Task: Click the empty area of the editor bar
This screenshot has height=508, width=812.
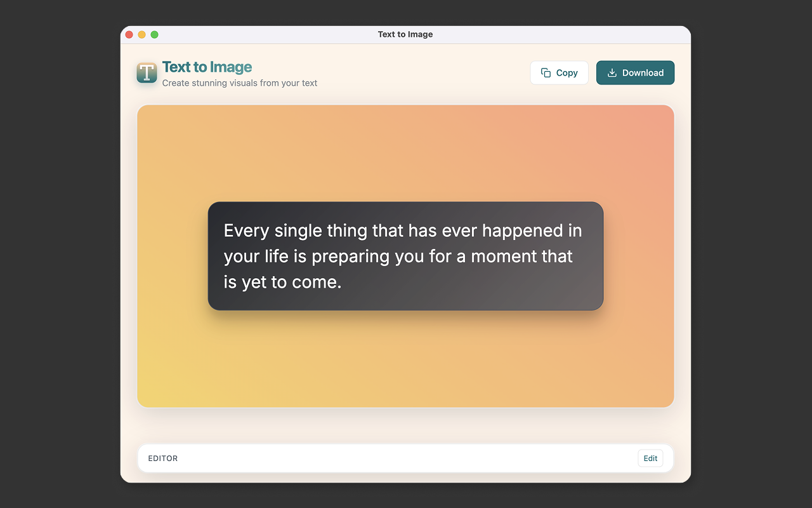Action: (x=406, y=458)
